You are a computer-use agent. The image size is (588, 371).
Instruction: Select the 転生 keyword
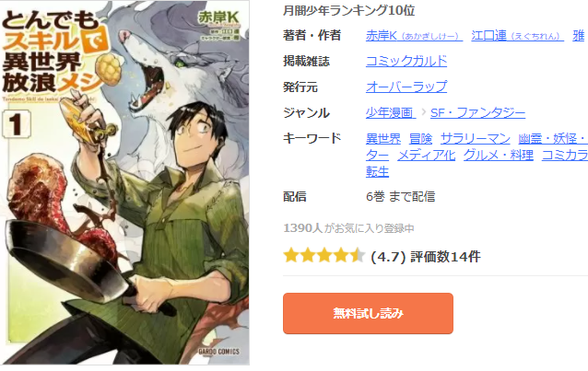(377, 171)
